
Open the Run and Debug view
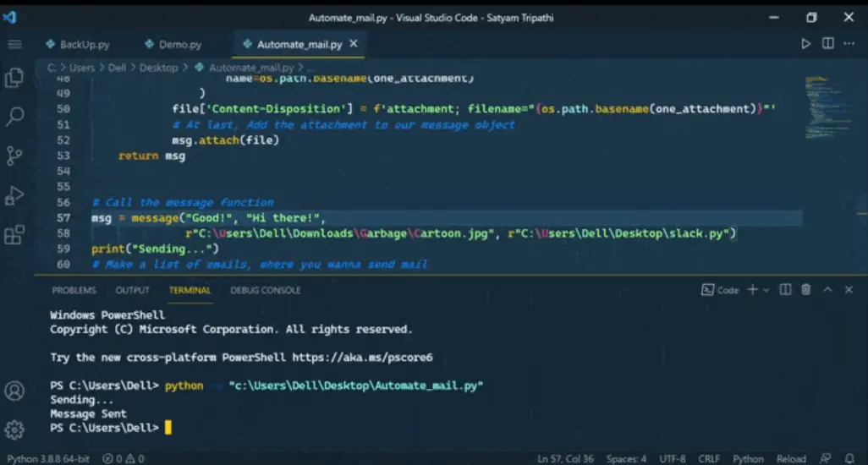pyautogui.click(x=14, y=195)
